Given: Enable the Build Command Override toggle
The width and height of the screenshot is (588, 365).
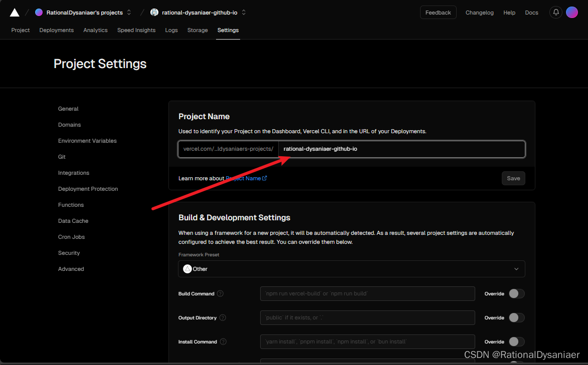Looking at the screenshot, I should pyautogui.click(x=516, y=294).
